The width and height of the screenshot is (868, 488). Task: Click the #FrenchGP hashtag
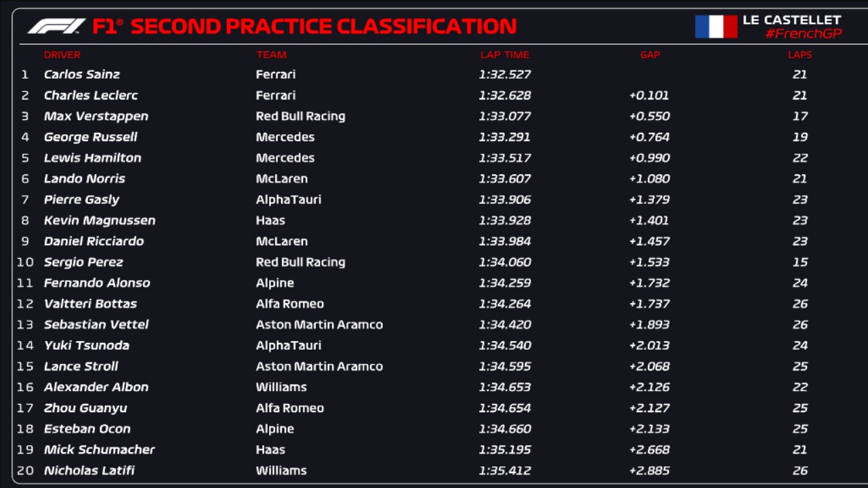coord(803,34)
